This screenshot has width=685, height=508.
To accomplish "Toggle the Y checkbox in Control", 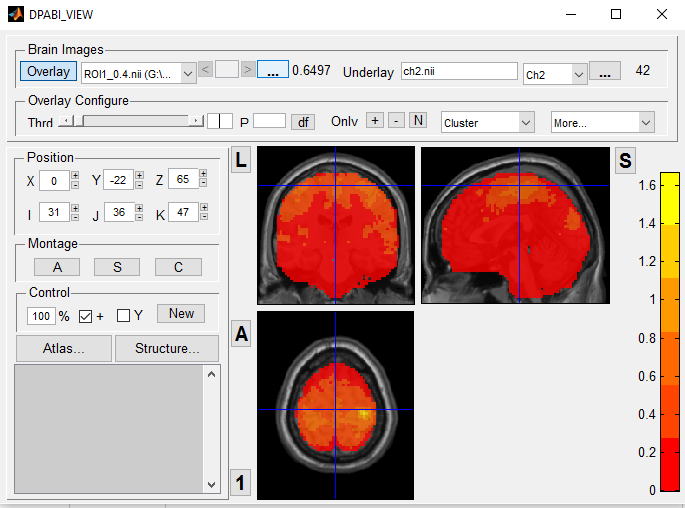I will pos(123,315).
